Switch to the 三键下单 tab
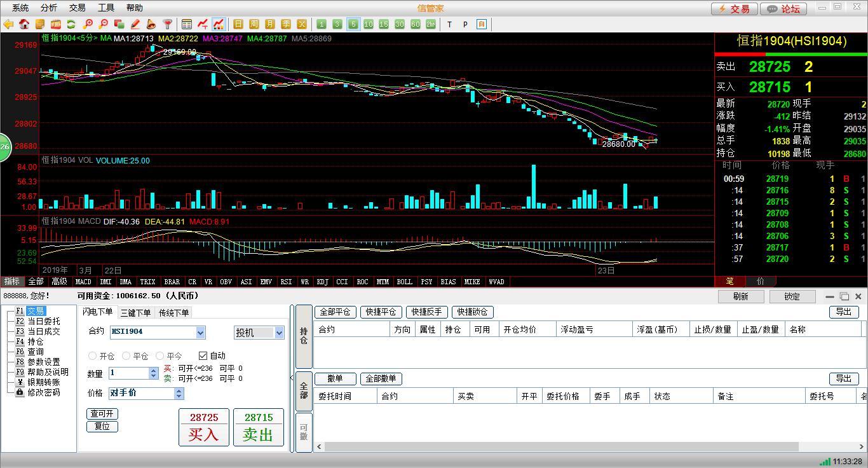 [136, 312]
